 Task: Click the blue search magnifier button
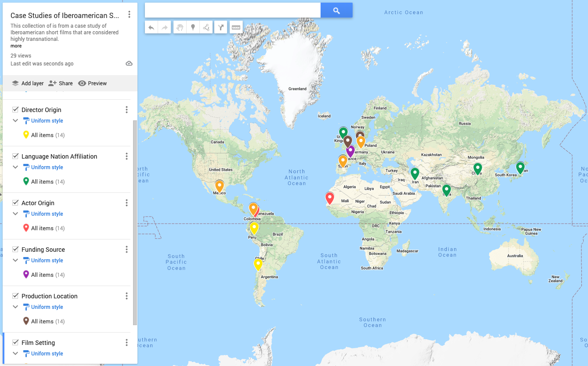click(336, 11)
